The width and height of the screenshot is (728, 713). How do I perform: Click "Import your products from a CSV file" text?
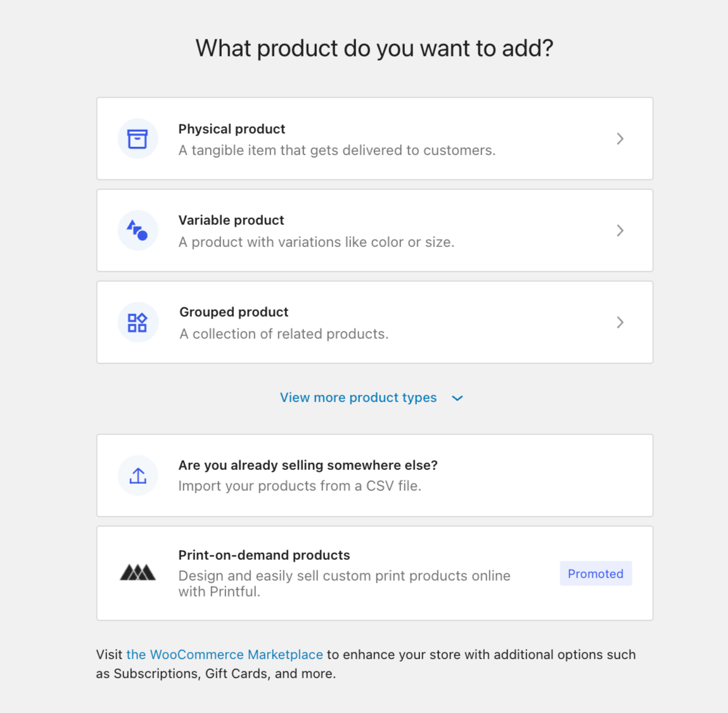pyautogui.click(x=300, y=486)
